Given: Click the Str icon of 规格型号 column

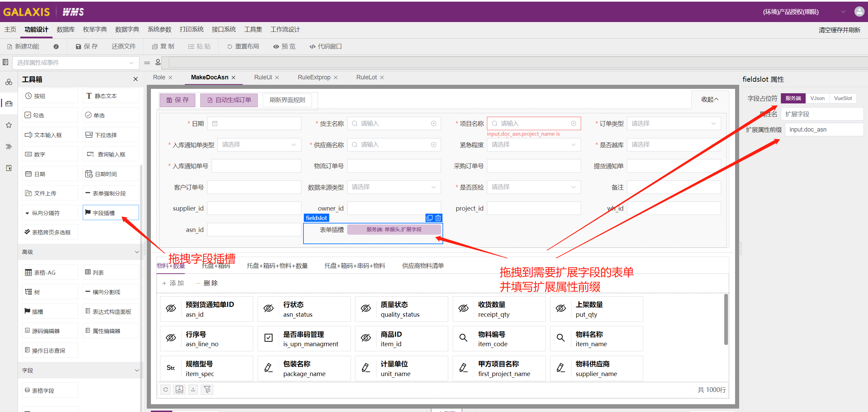Looking at the screenshot, I should click(x=171, y=368).
